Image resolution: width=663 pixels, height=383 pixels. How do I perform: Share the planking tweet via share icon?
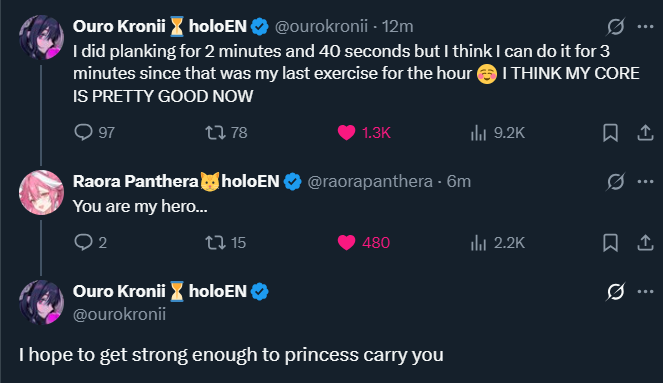point(645,133)
